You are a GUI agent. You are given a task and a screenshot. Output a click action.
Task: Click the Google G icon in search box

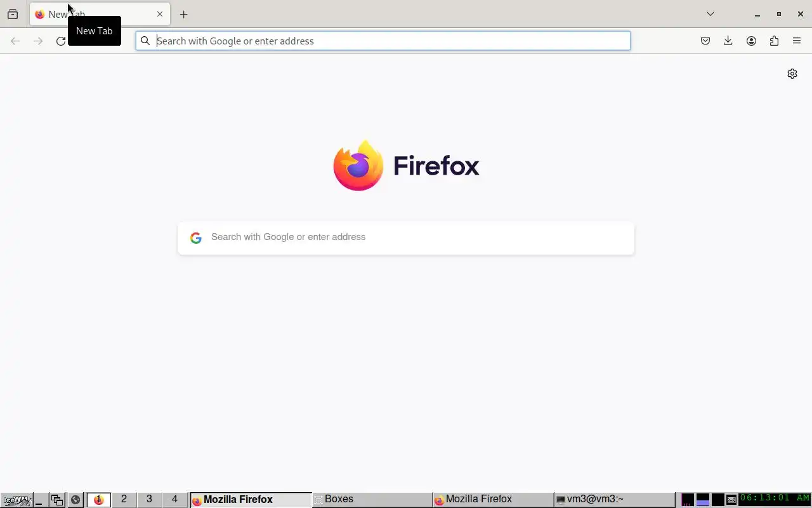(196, 237)
